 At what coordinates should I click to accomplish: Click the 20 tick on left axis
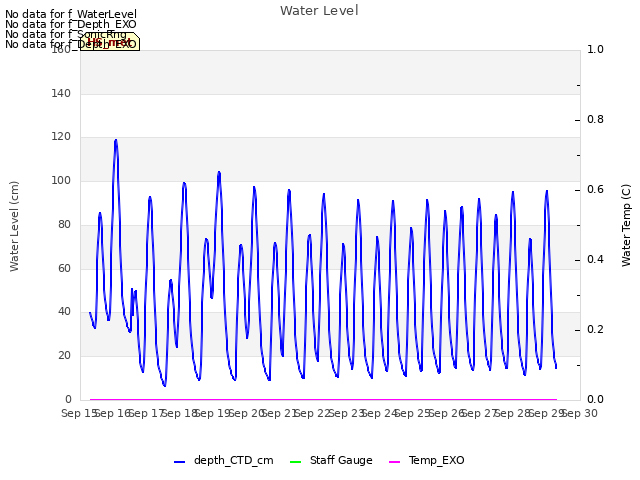coord(64,356)
